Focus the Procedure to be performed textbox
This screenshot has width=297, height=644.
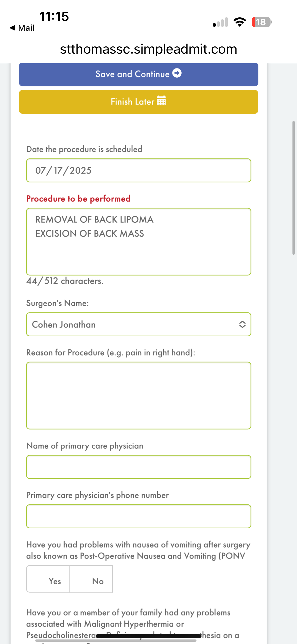coord(139,241)
